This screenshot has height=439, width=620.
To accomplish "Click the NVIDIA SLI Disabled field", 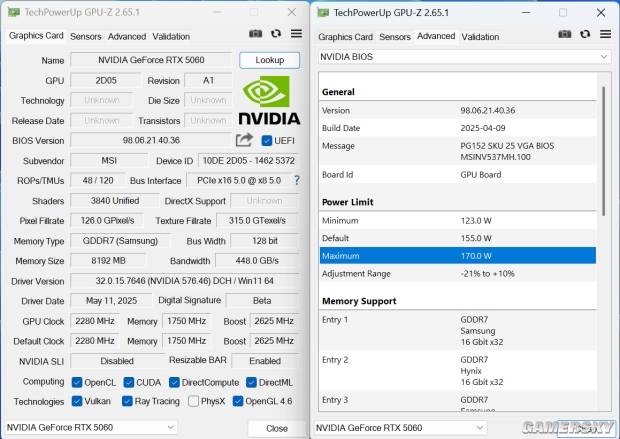I will click(117, 361).
